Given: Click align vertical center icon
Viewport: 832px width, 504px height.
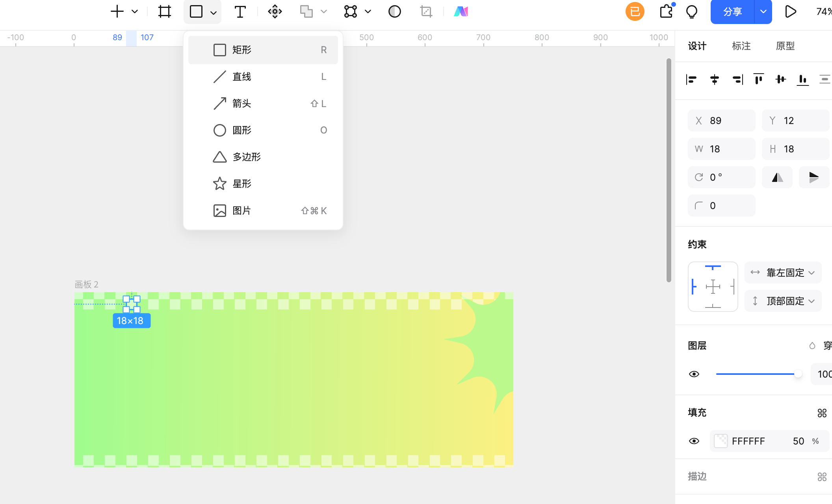Looking at the screenshot, I should click(x=781, y=80).
